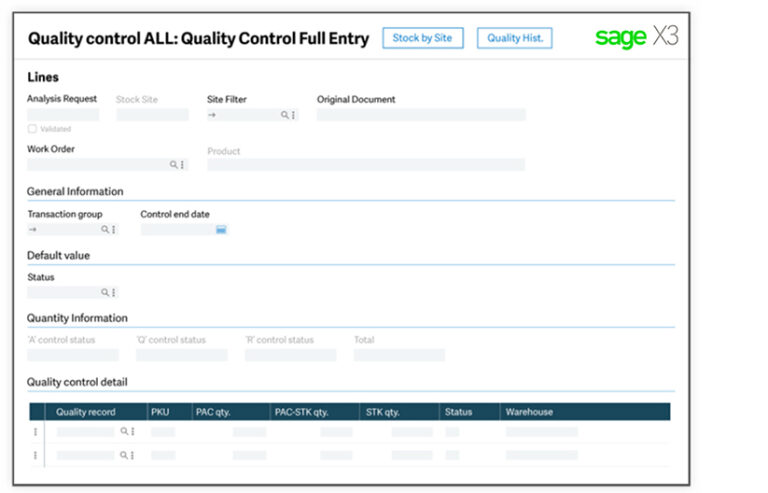Screen dimensions: 768x493
Task: Click the Stock by Site button
Action: [x=422, y=38]
